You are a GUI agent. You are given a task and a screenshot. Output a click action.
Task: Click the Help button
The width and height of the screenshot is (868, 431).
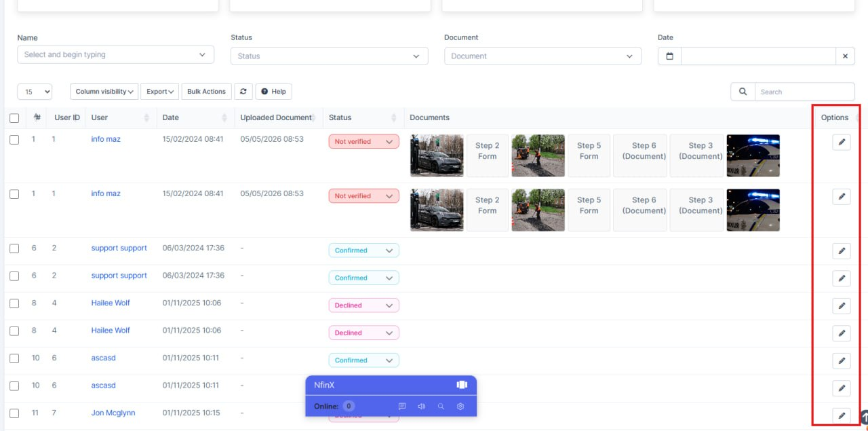[273, 92]
